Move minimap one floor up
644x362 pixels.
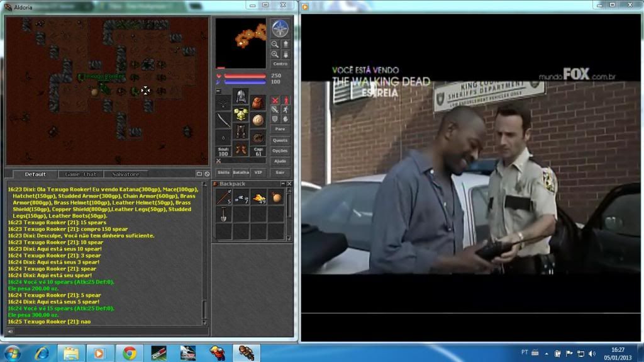tap(286, 44)
